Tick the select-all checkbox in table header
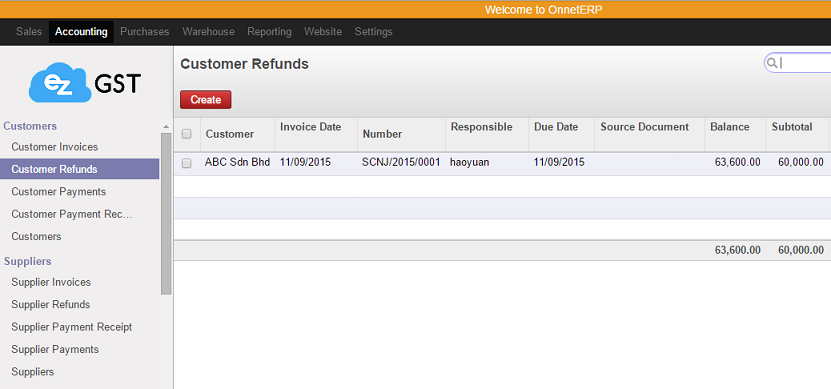The height and width of the screenshot is (389, 831). point(187,134)
